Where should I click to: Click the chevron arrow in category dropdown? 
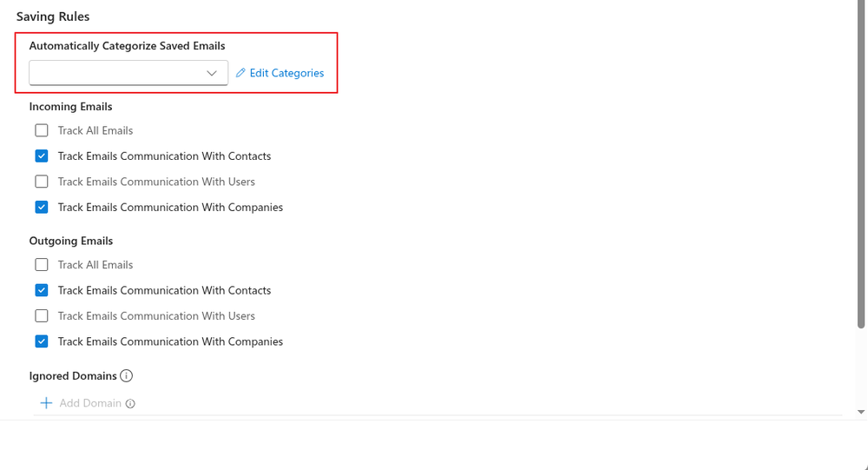pos(212,73)
